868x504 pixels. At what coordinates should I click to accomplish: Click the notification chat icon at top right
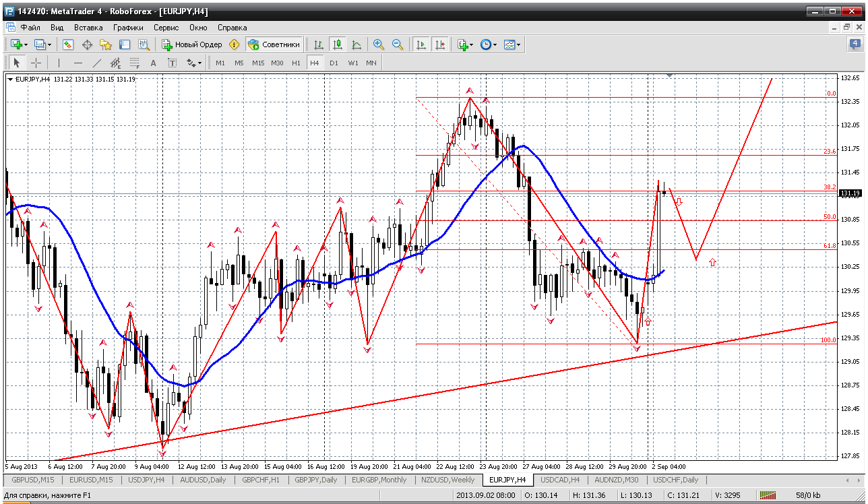[855, 44]
